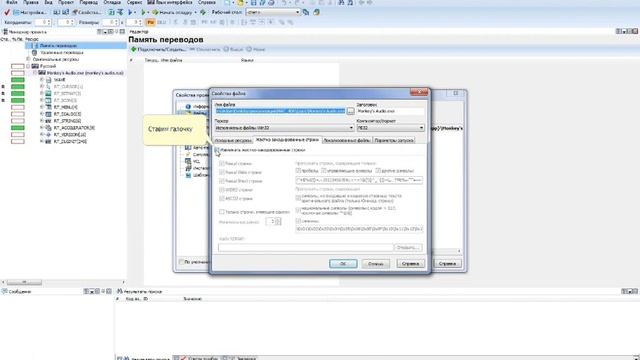640x360 pixels.
Task: Toggle the пробелы checkbox
Action: (298, 171)
